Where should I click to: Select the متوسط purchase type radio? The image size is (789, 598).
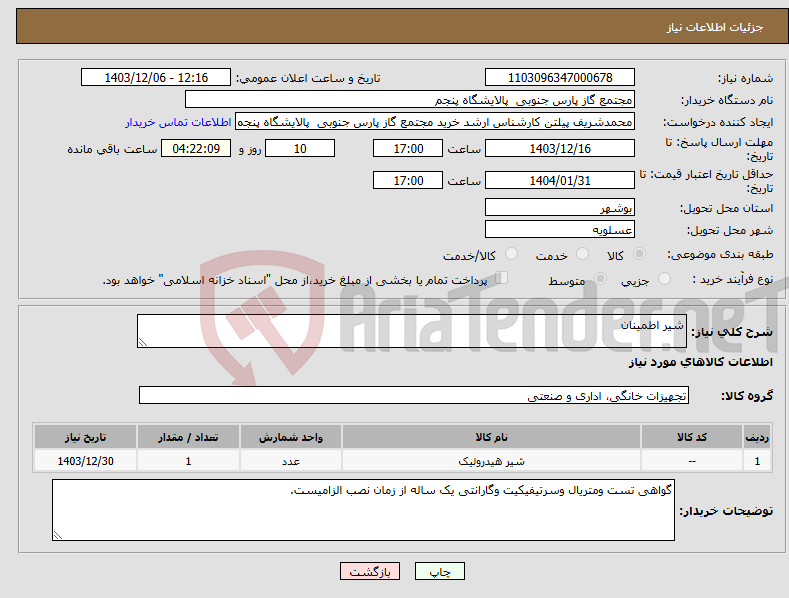pyautogui.click(x=600, y=279)
